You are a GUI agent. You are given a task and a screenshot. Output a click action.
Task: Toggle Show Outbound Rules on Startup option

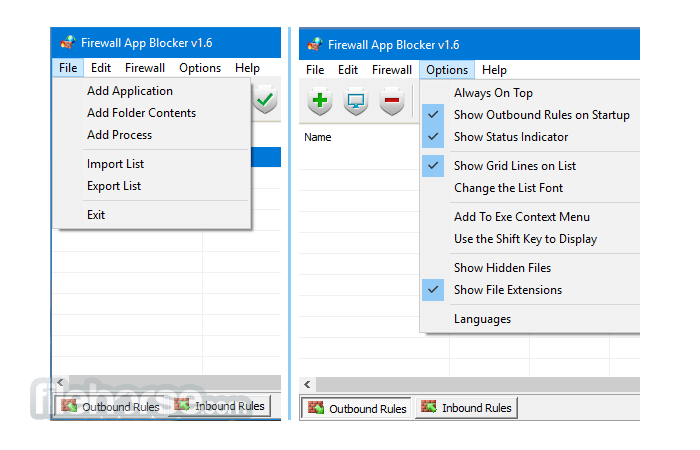point(531,115)
